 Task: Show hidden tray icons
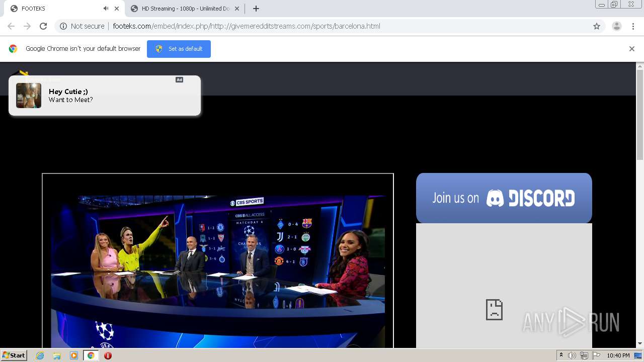[561, 355]
